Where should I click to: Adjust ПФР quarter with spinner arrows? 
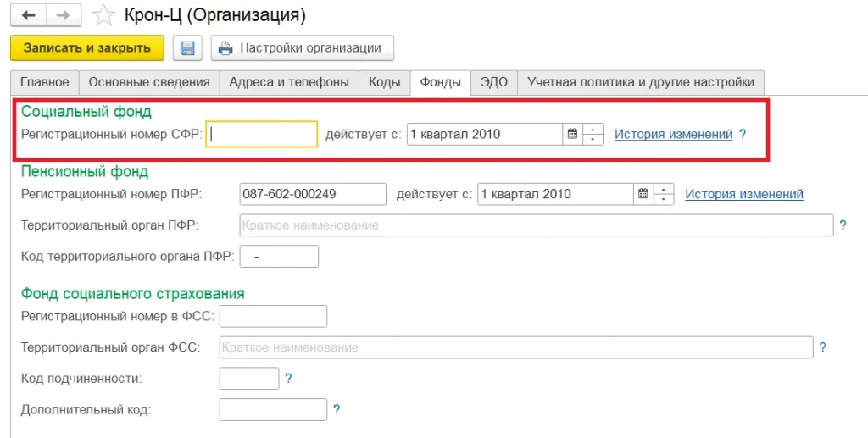point(665,194)
